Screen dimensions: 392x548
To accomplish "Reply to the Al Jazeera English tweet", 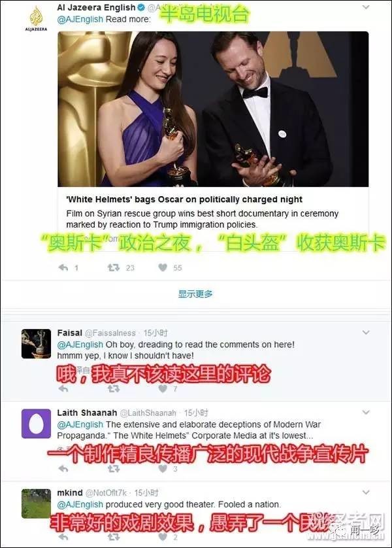I will pyautogui.click(x=63, y=267).
